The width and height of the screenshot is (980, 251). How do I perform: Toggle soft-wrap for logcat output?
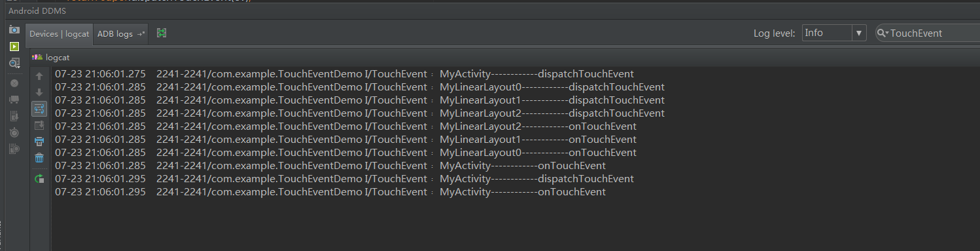point(39,109)
